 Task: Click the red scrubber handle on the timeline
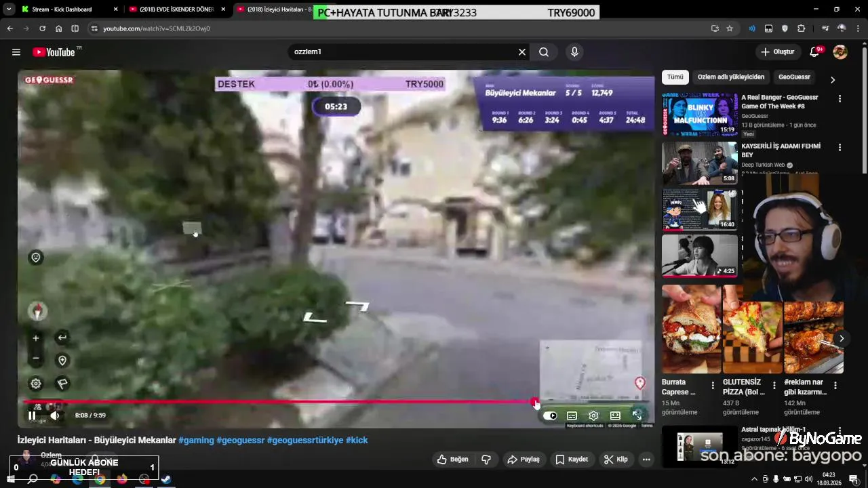535,402
